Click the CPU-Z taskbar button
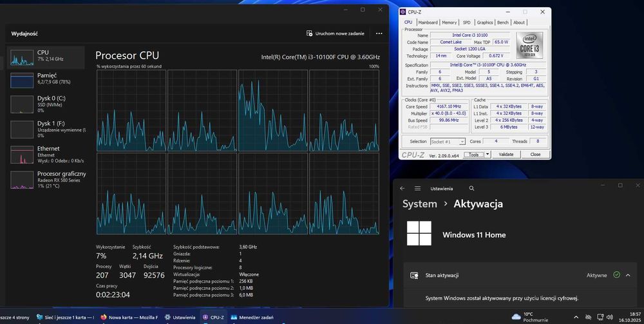Image resolution: width=644 pixels, height=324 pixels. point(213,317)
